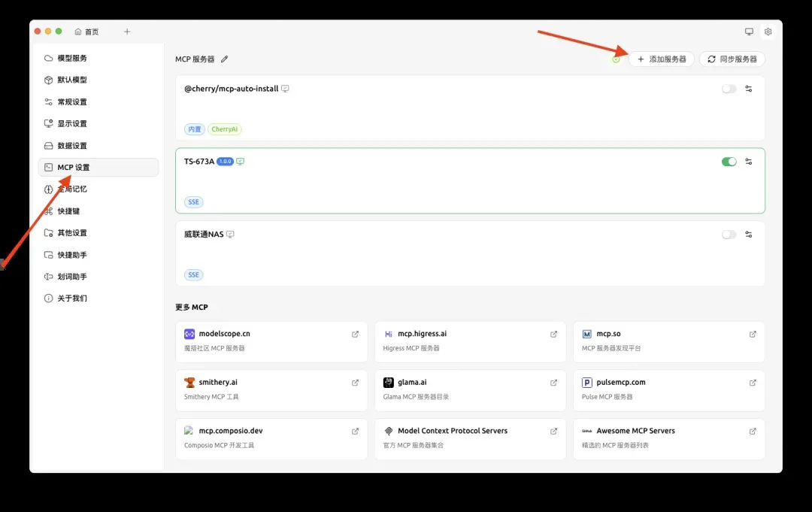The height and width of the screenshot is (512, 812).
Task: Click the monitor display icon in title bar
Action: [749, 32]
